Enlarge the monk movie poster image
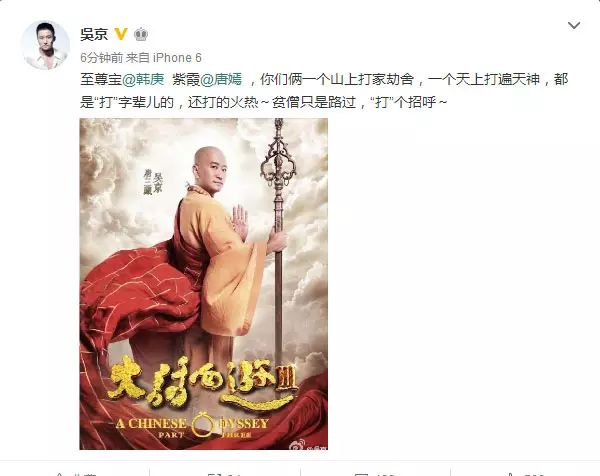This screenshot has width=600, height=476. click(204, 284)
